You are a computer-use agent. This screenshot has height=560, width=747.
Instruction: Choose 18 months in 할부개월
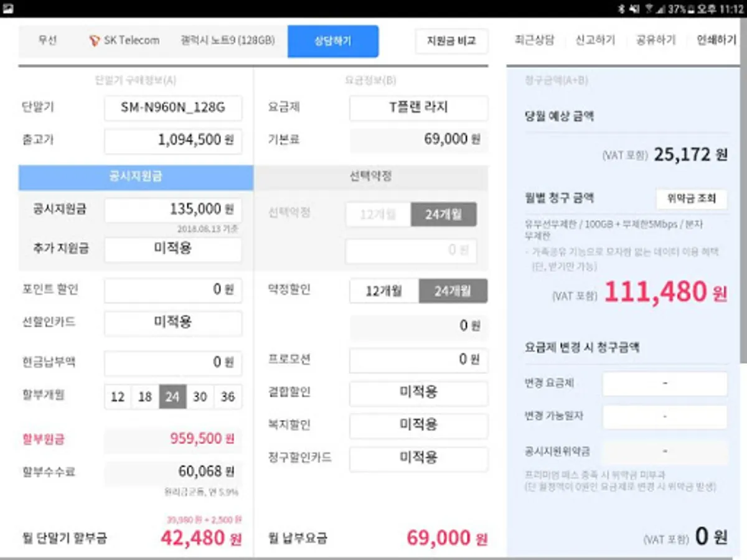(145, 397)
